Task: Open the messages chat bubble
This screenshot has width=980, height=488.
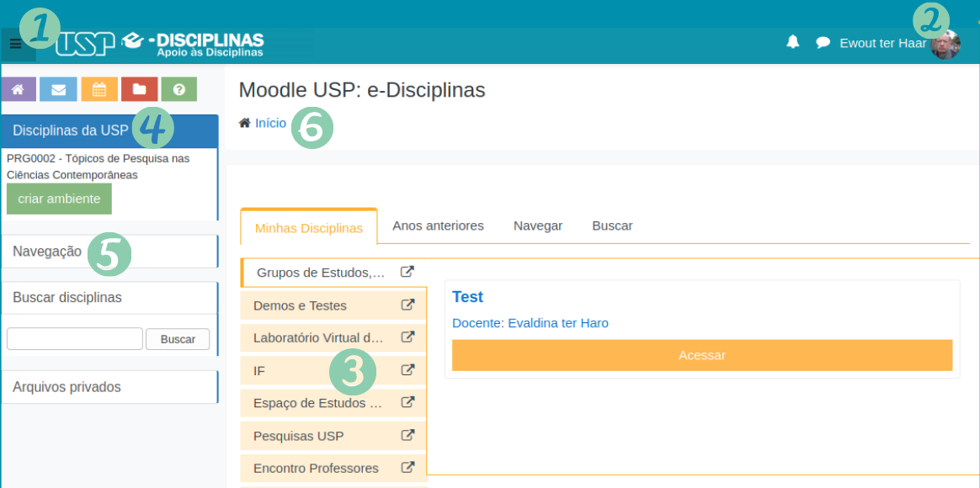Action: 823,42
